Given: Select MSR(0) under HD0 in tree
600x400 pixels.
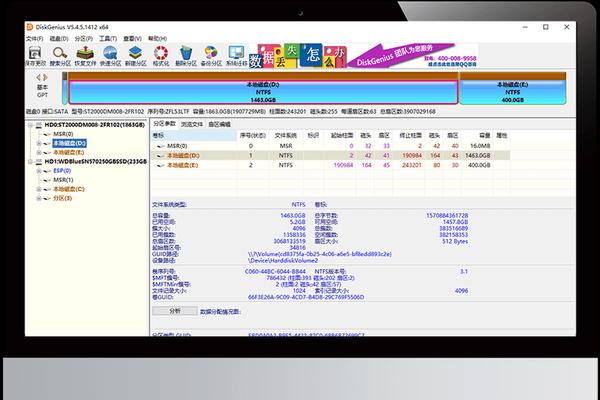Looking at the screenshot, I should pyautogui.click(x=63, y=134).
